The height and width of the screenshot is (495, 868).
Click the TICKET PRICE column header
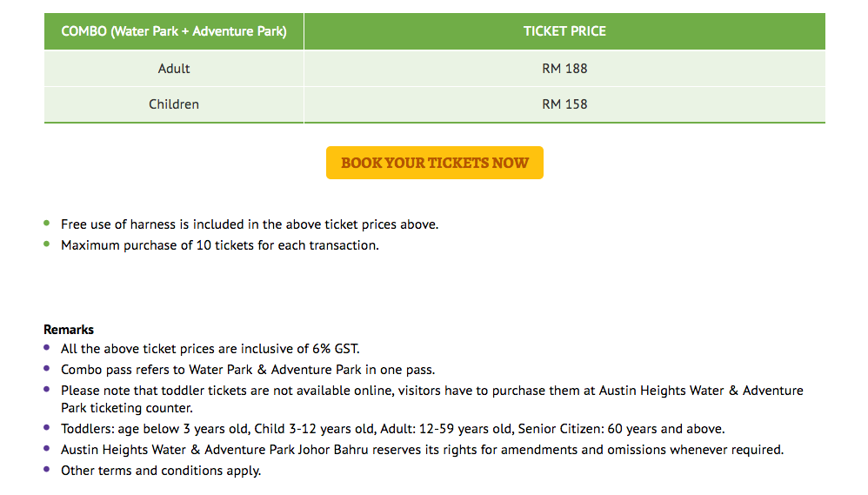click(x=564, y=31)
